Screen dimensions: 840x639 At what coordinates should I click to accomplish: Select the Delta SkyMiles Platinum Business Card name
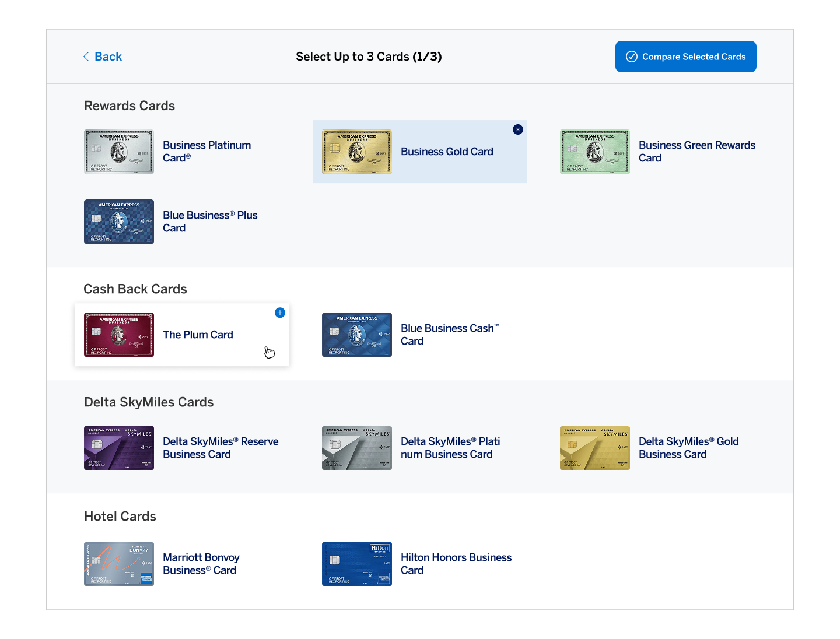click(x=450, y=448)
